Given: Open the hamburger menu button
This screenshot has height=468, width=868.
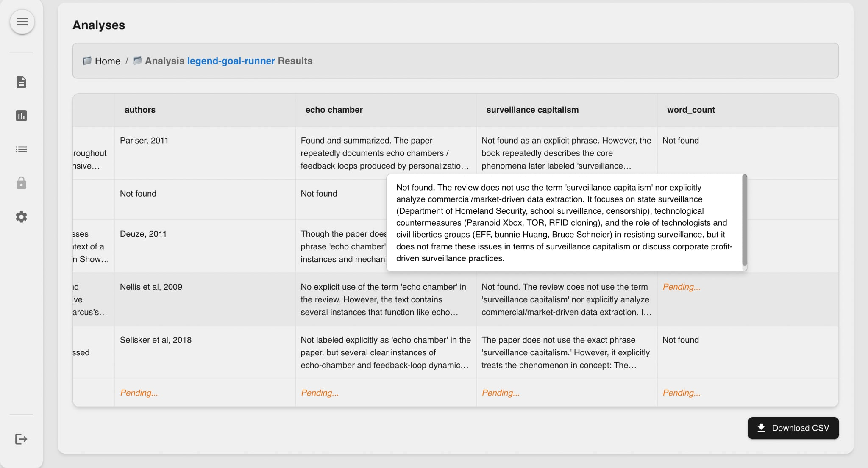Looking at the screenshot, I should [22, 22].
